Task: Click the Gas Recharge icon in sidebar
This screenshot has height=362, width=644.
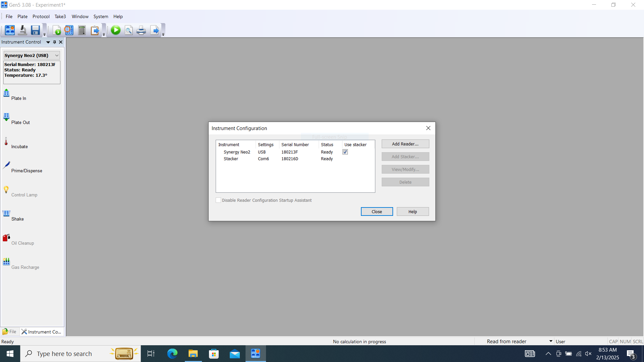Action: point(6,261)
